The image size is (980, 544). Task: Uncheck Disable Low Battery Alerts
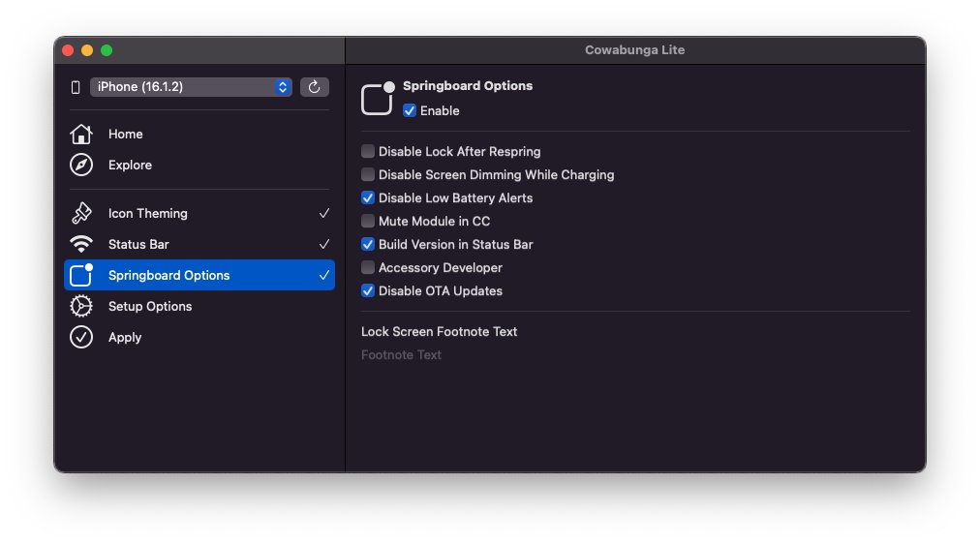[x=368, y=198]
